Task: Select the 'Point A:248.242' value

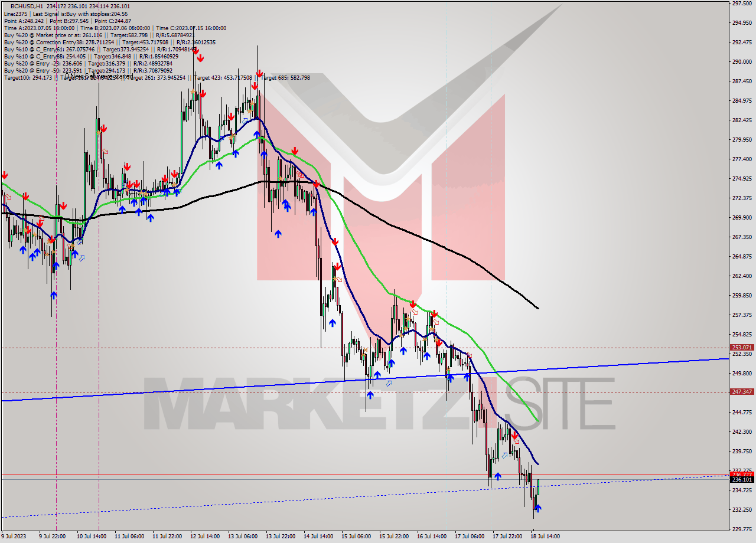Action: tap(24, 21)
